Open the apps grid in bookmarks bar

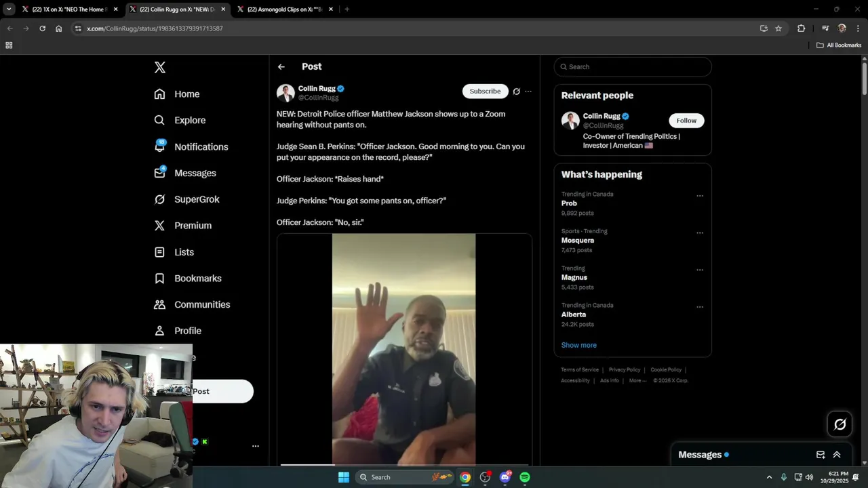(x=9, y=45)
